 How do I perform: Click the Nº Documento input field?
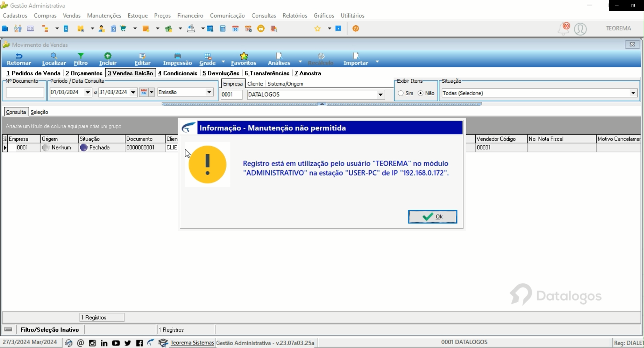coord(25,92)
